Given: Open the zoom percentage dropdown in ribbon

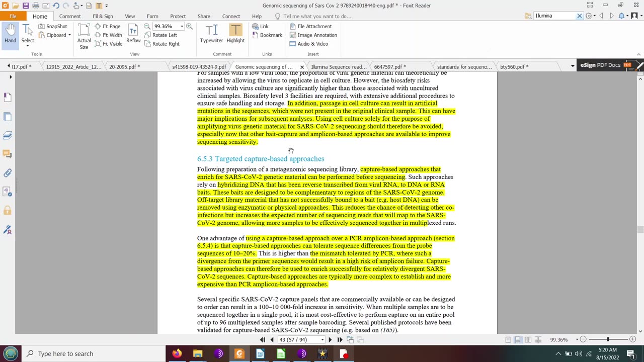Looking at the screenshot, I should click(182, 26).
